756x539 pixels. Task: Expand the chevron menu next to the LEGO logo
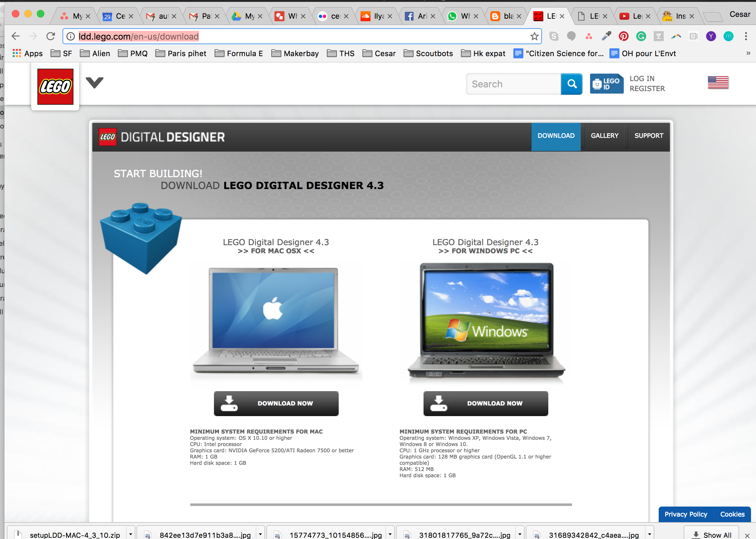coord(94,83)
